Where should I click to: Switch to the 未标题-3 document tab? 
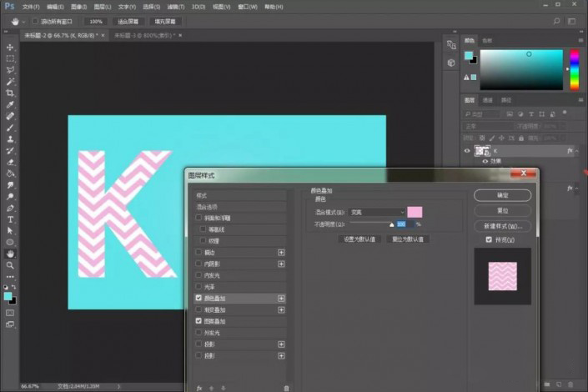144,35
